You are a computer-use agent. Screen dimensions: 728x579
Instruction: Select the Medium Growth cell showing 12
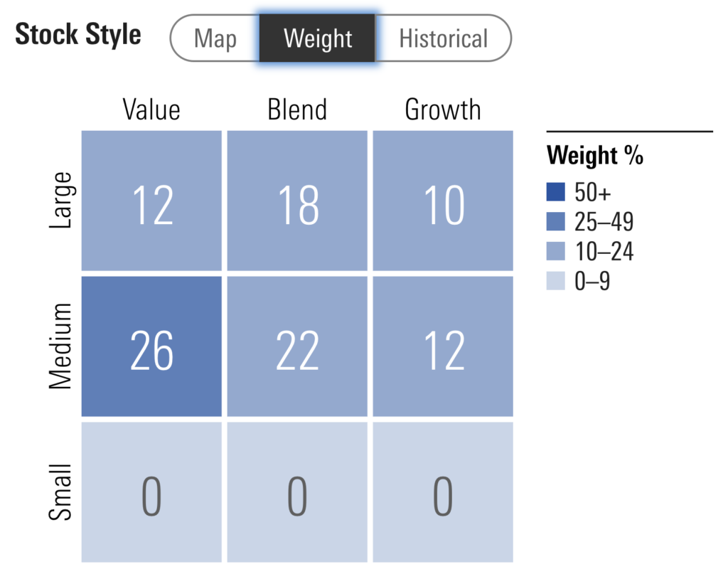point(443,346)
